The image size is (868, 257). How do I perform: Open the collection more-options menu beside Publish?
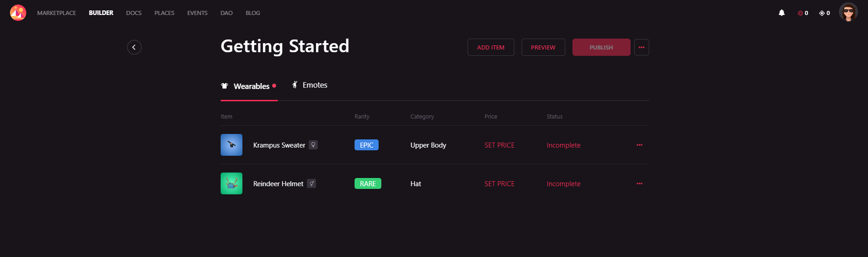point(641,47)
